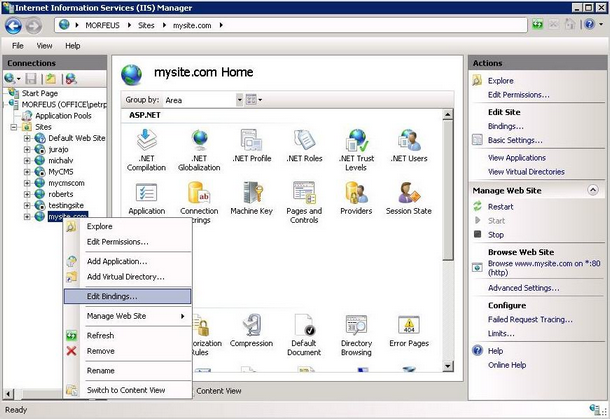
Task: Open .NET Trust Levels feature
Action: (x=356, y=150)
